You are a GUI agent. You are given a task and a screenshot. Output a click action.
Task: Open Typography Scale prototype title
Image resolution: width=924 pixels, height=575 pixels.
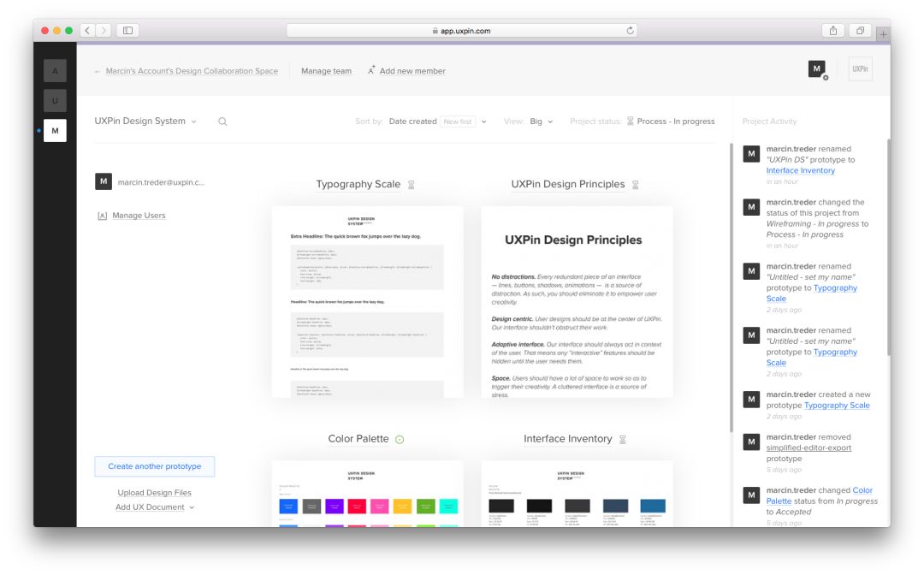point(358,185)
